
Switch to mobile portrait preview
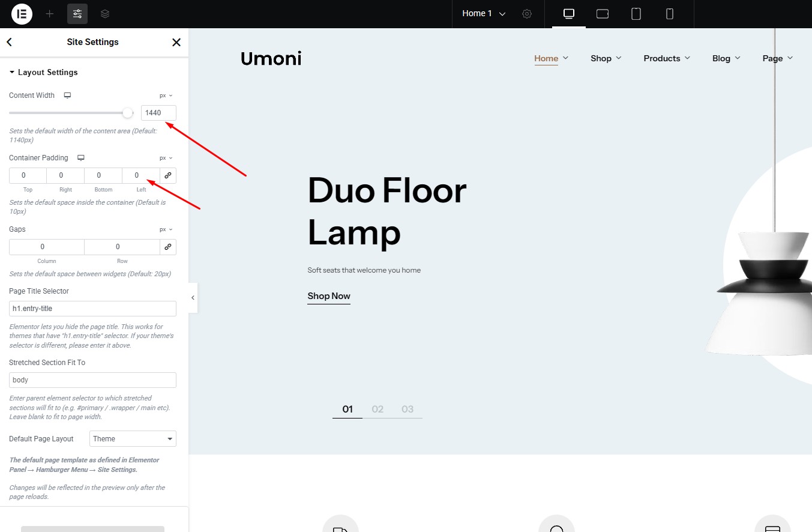(670, 14)
